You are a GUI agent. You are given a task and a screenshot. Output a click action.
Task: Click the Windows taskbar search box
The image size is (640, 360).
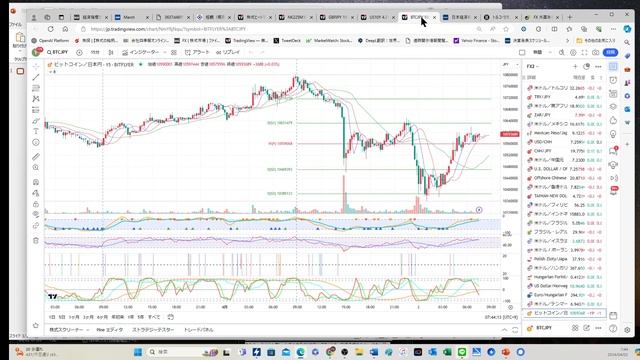(x=182, y=352)
